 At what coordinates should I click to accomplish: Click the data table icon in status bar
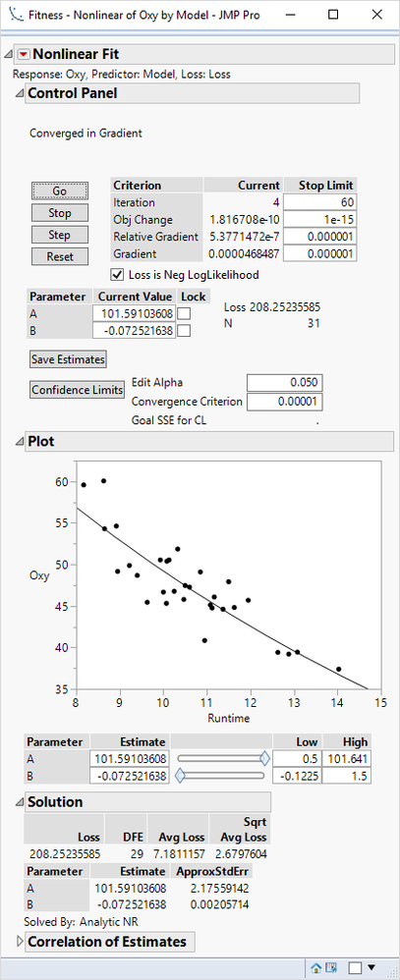pos(330,967)
